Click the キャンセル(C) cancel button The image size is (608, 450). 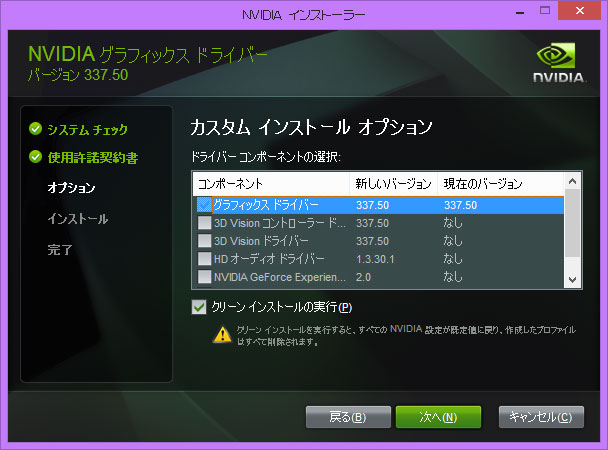(541, 417)
